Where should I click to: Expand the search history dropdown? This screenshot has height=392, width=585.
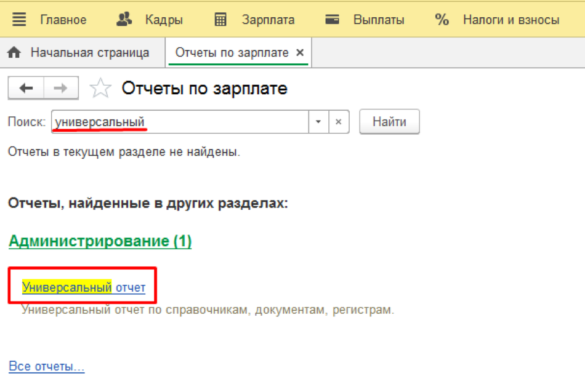[318, 122]
